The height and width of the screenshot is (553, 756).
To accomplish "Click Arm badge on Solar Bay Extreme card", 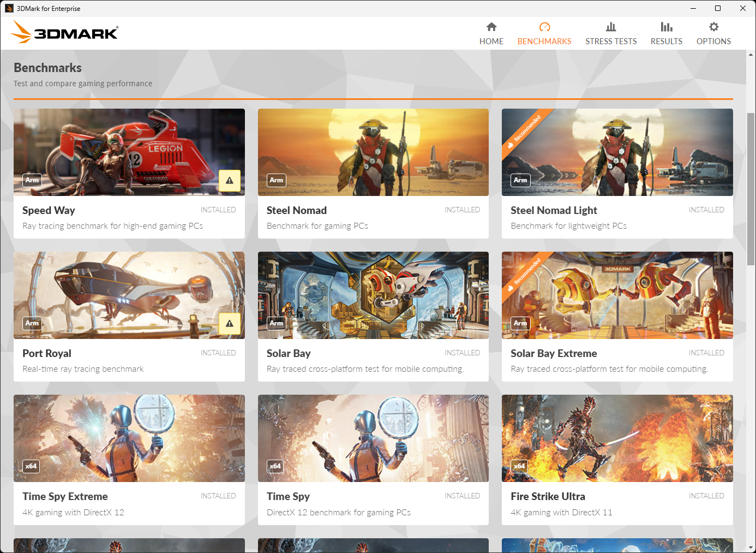I will point(520,323).
